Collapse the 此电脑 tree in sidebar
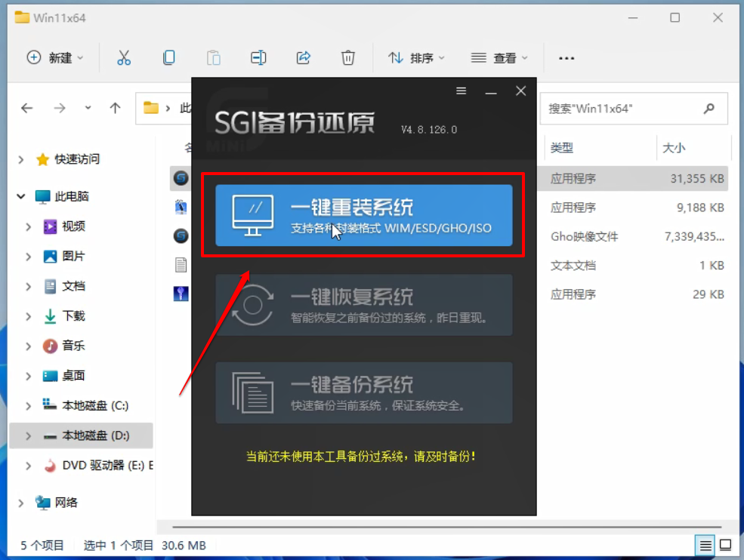The height and width of the screenshot is (560, 744). (20, 195)
